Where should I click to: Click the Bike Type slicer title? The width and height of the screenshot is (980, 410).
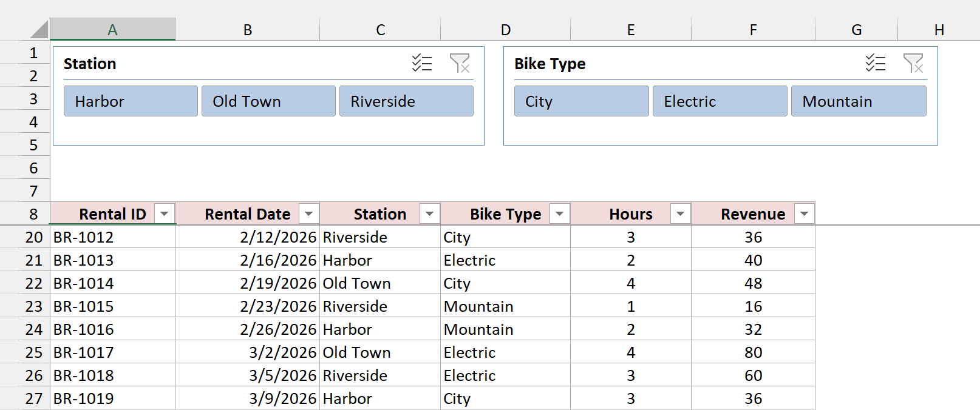point(550,64)
